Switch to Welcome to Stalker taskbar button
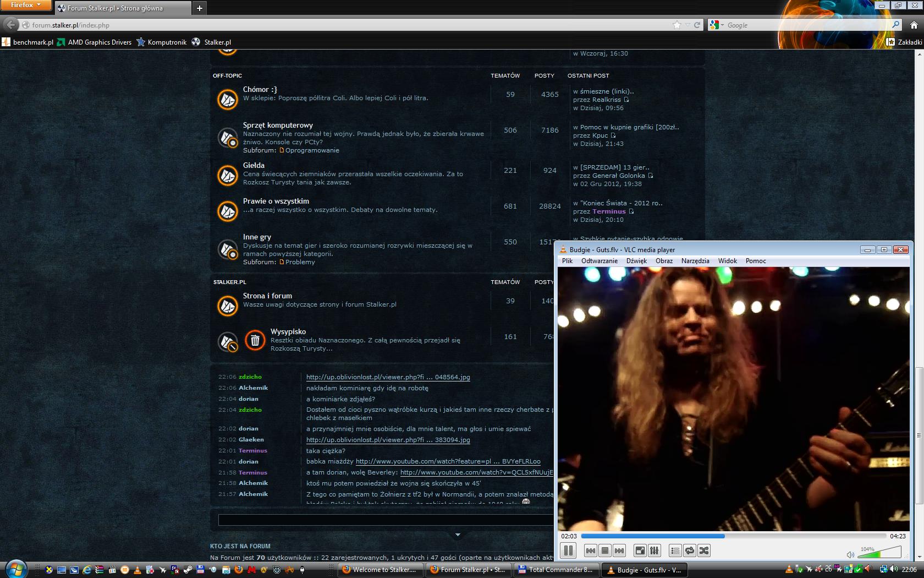This screenshot has width=924, height=578. [380, 570]
